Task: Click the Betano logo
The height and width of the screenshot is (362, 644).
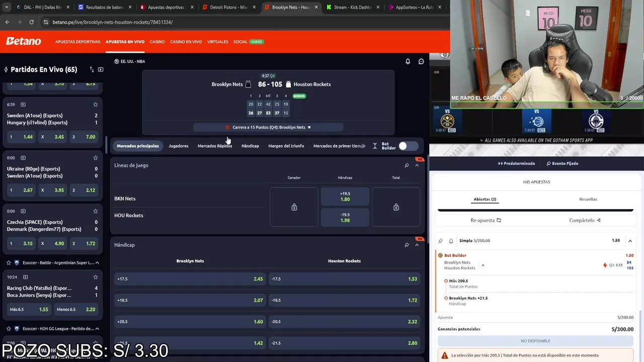Action: [24, 41]
